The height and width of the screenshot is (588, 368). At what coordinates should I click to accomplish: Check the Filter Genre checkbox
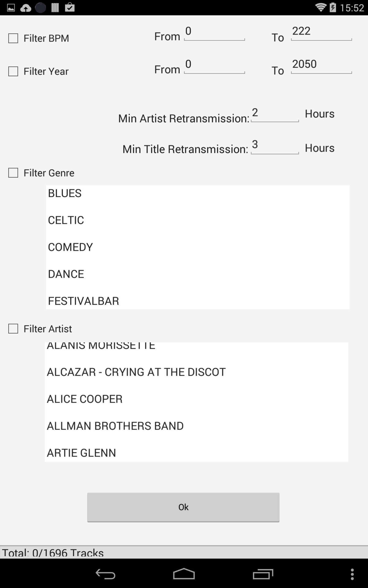[x=13, y=173]
